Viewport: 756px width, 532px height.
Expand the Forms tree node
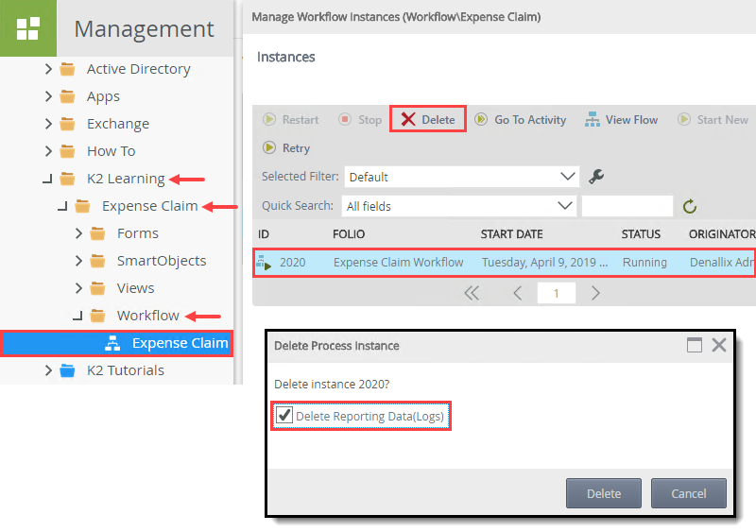pos(79,233)
